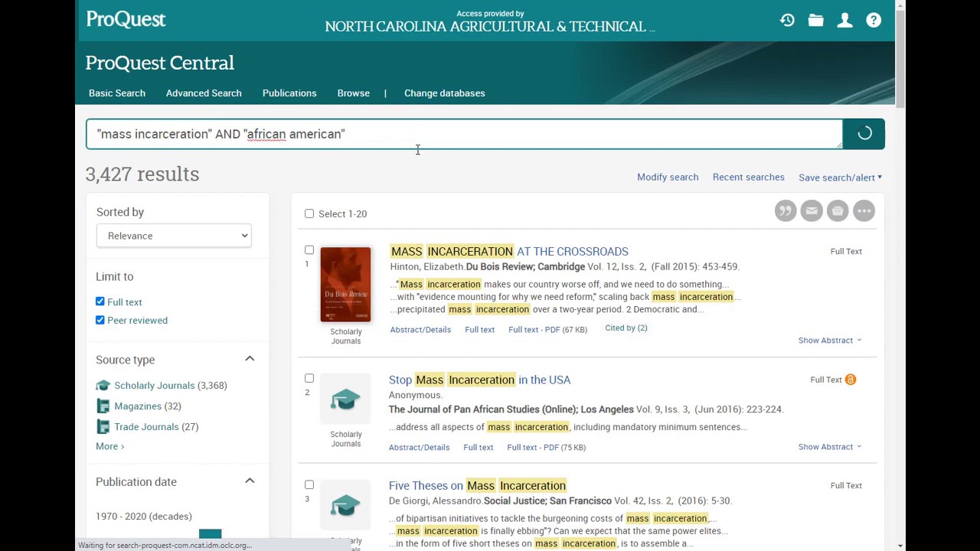Click the ProQuest logo
Screen dimensions: 980x551
126,20
